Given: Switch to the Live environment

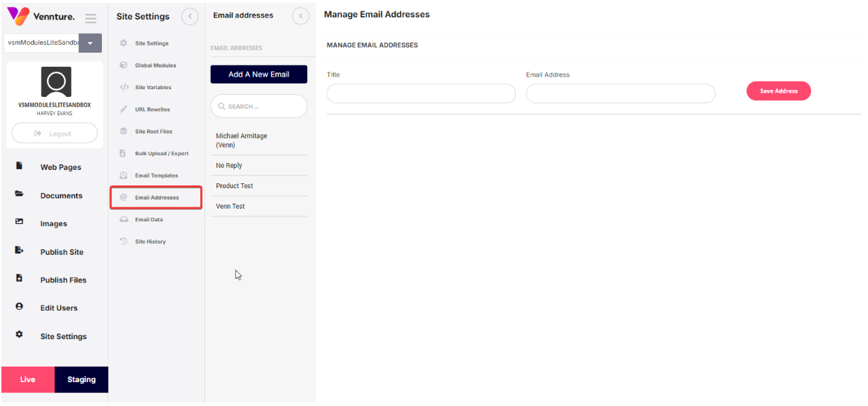Looking at the screenshot, I should [x=28, y=379].
